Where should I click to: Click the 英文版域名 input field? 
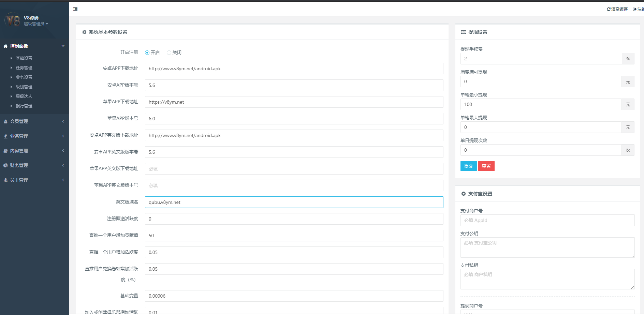tap(294, 202)
